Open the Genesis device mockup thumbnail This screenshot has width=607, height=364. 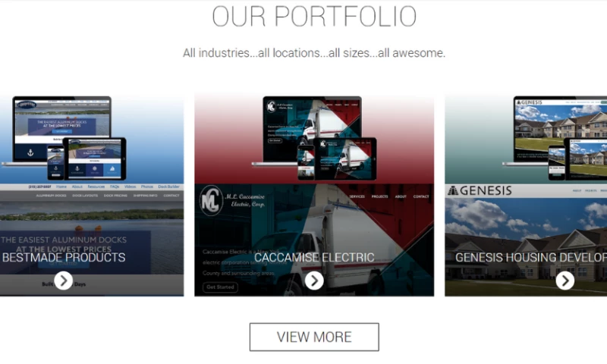(555, 138)
